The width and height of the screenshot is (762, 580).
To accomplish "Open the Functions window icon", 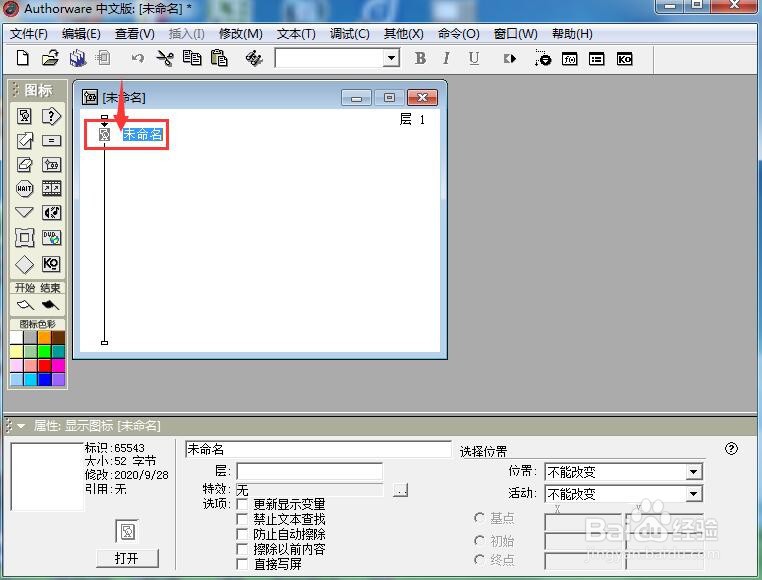I will (x=570, y=59).
